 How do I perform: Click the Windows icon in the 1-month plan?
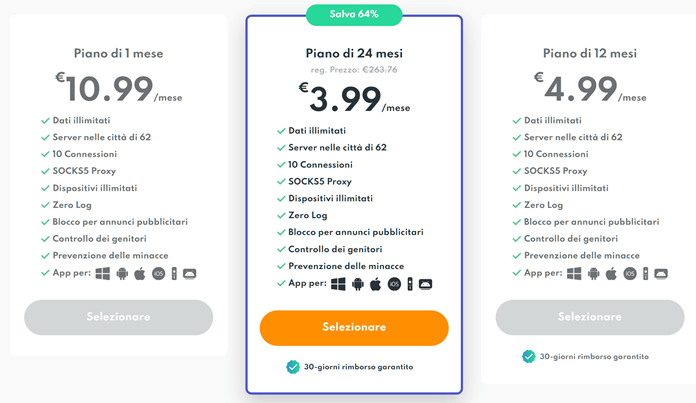click(102, 273)
